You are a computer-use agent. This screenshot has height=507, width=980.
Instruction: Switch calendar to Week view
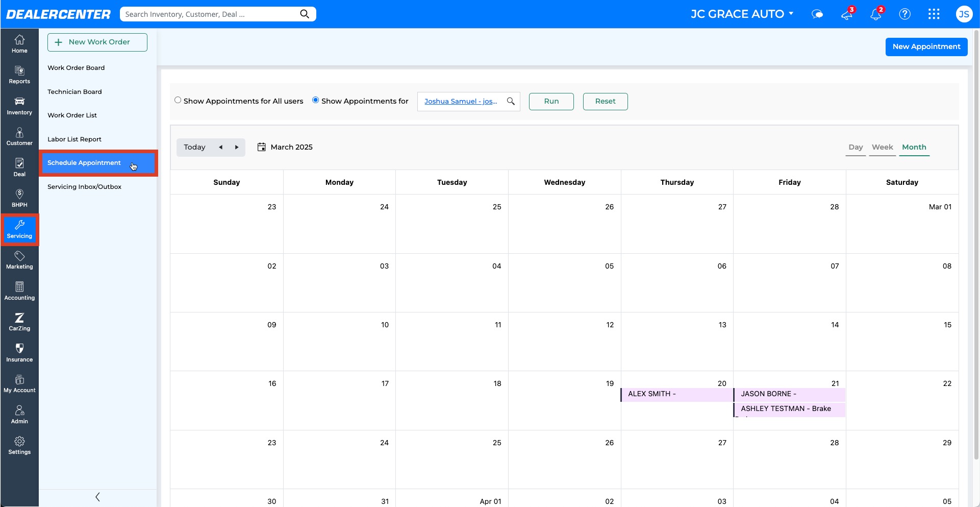point(882,147)
